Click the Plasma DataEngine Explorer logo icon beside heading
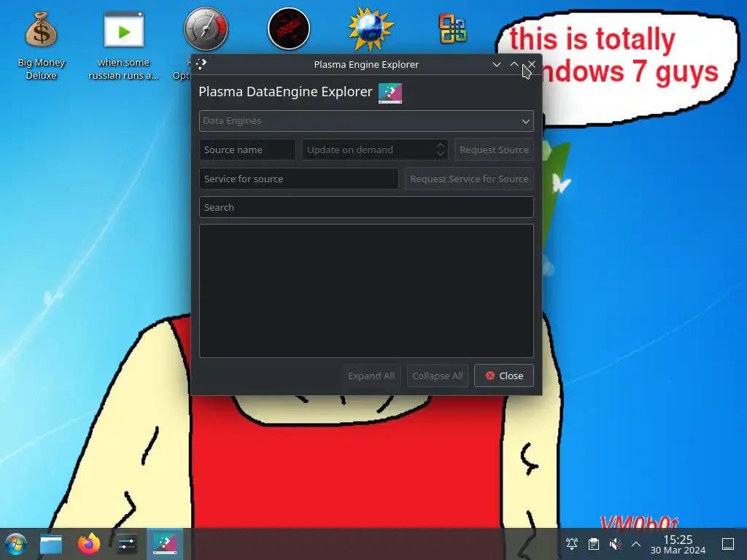 390,93
